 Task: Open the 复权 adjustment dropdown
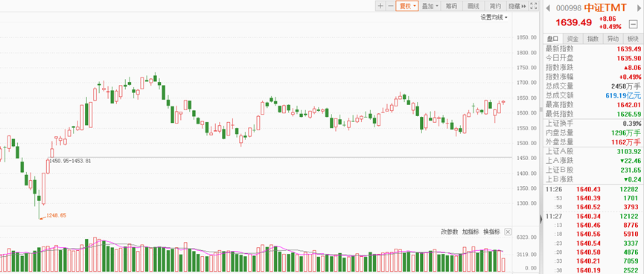pyautogui.click(x=407, y=6)
